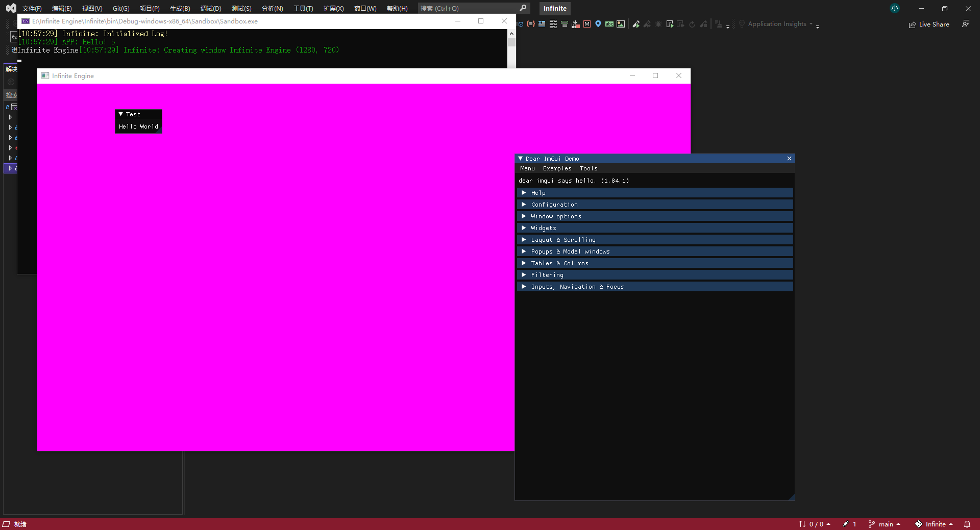Open the 窗口(W) menu
Viewport: 980px width, 530px height.
(365, 8)
